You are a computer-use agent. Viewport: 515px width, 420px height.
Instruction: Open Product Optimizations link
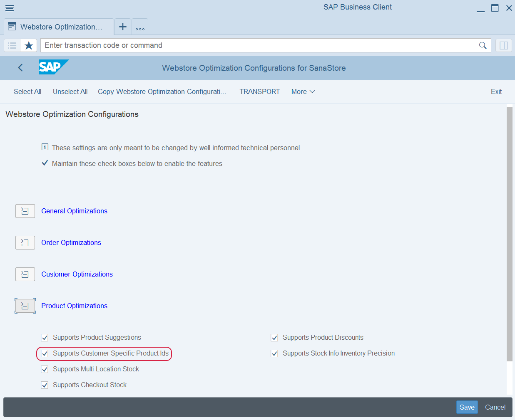[74, 306]
